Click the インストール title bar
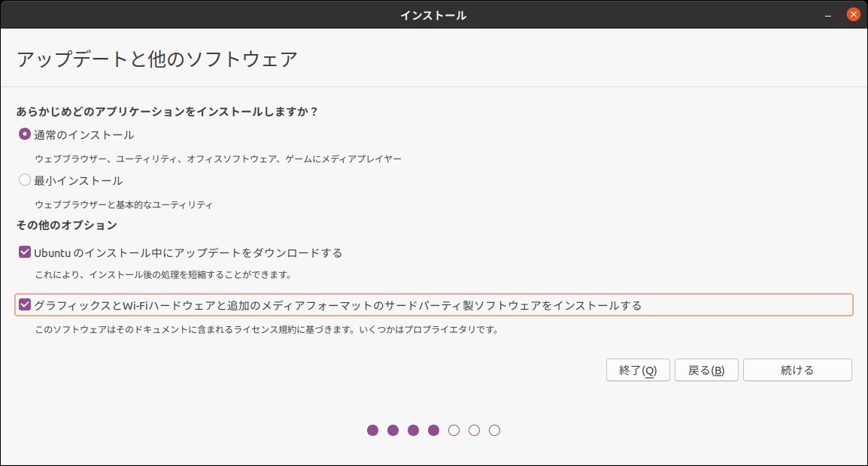 tap(434, 14)
